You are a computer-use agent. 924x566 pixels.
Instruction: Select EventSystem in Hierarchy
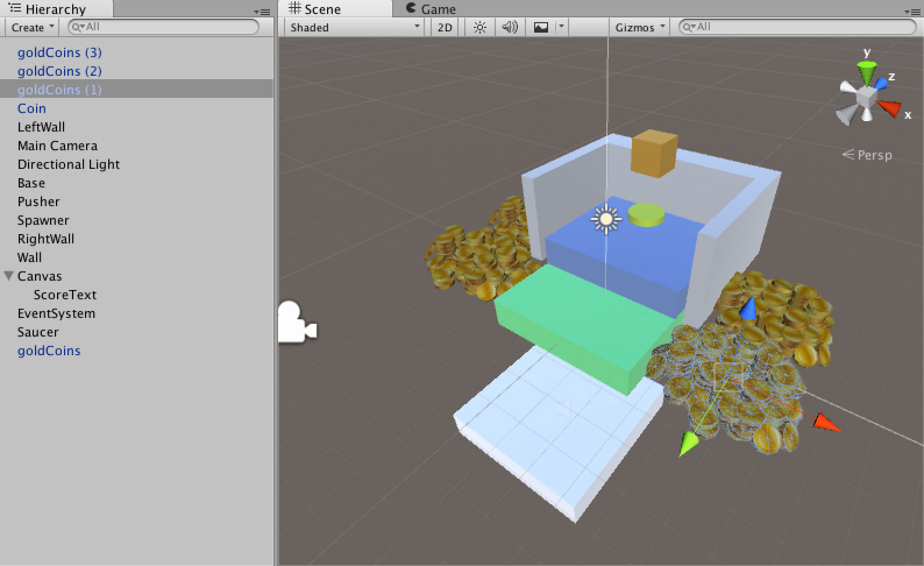click(x=137, y=313)
